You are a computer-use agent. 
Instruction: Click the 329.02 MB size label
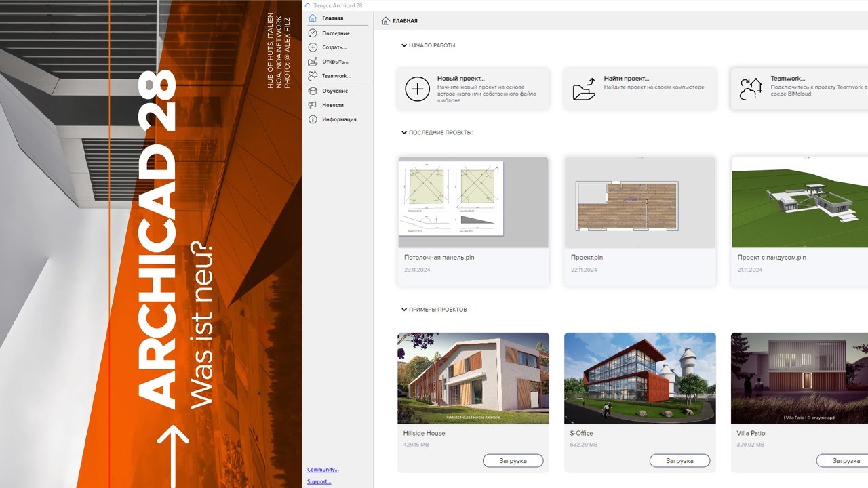coord(751,445)
